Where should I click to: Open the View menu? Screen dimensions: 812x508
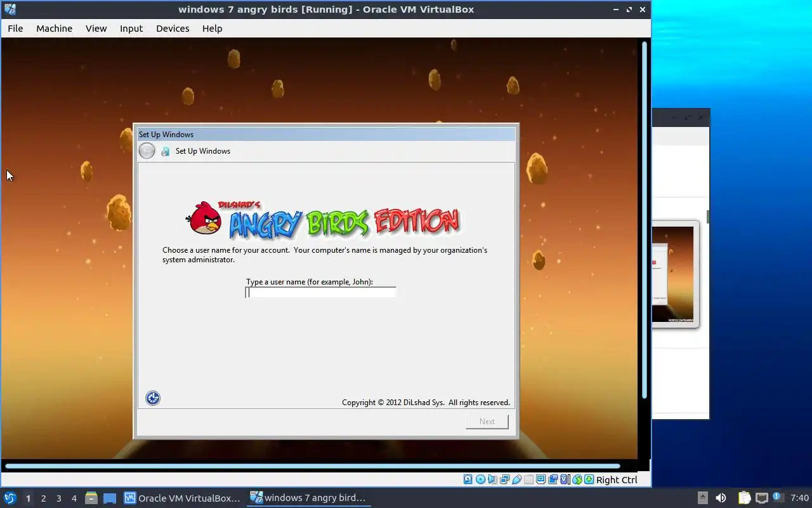(x=96, y=28)
